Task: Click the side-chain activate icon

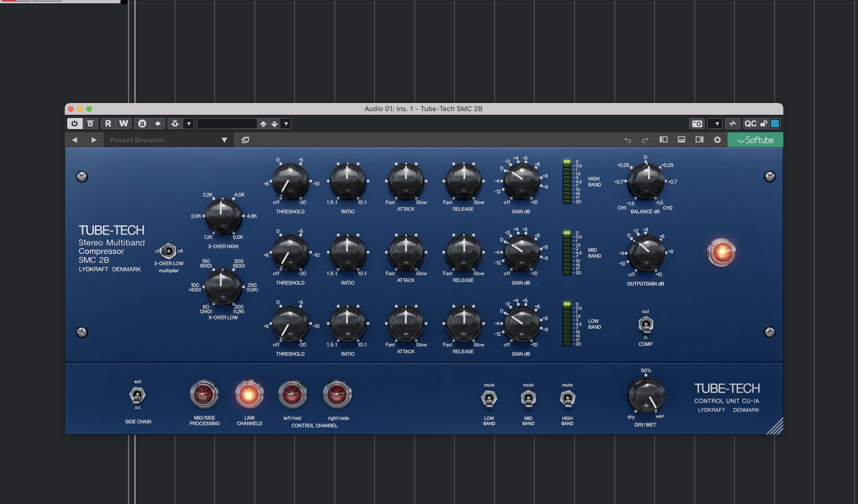Action: pyautogui.click(x=175, y=124)
